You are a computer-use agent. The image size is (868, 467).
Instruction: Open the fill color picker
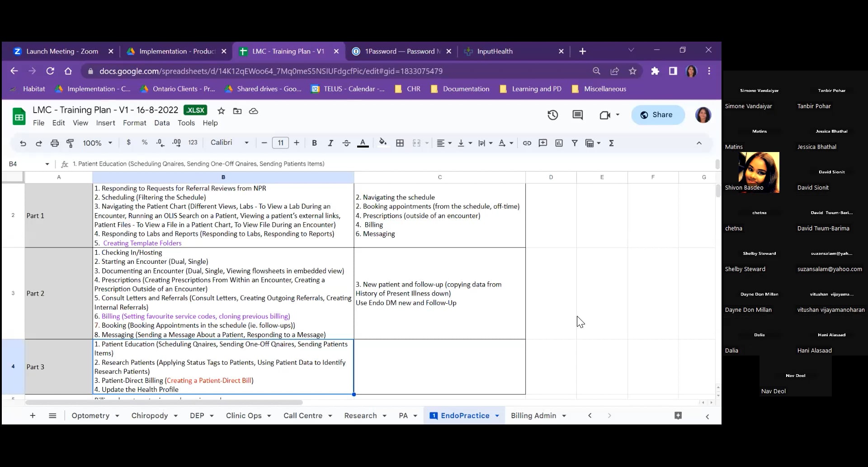pos(382,143)
